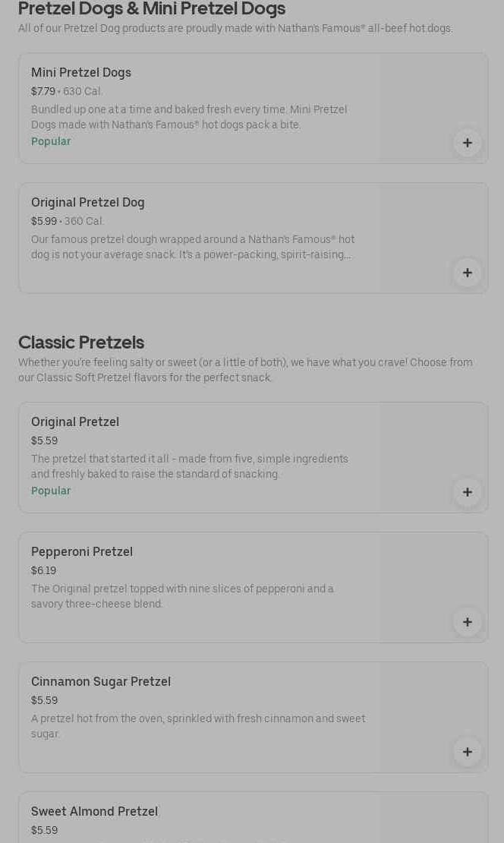The height and width of the screenshot is (843, 504).
Task: Open the Cinnamon Sugar Pretzel item name
Action: [x=101, y=682]
